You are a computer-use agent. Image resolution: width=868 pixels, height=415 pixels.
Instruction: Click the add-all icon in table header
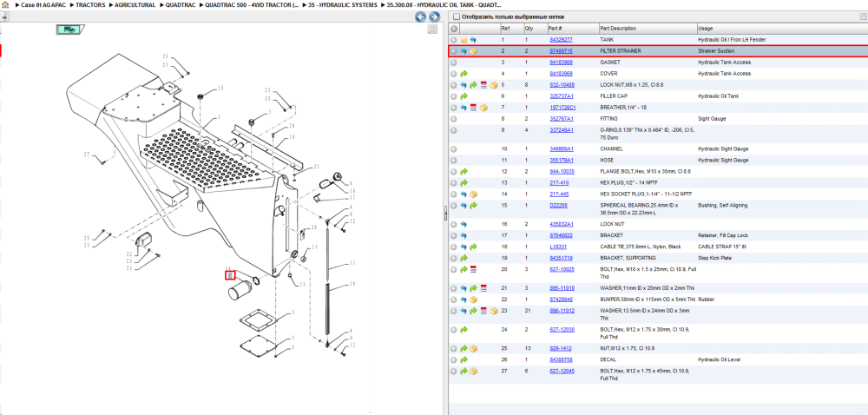click(x=454, y=29)
